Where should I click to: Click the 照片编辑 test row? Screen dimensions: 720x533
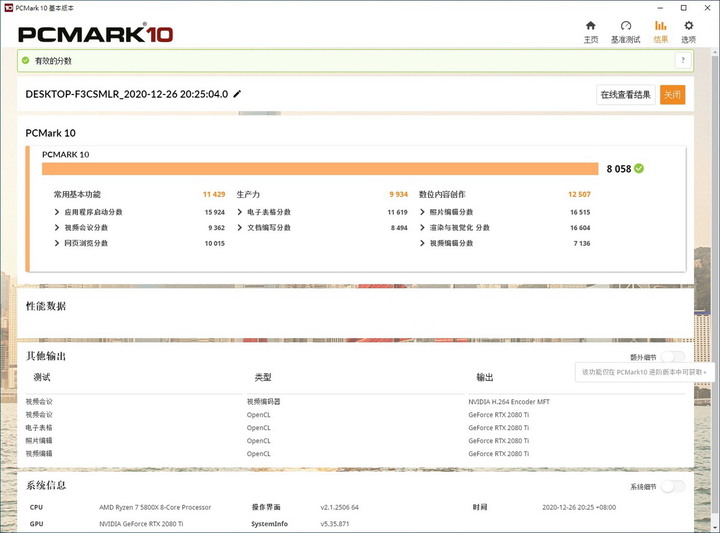39,440
